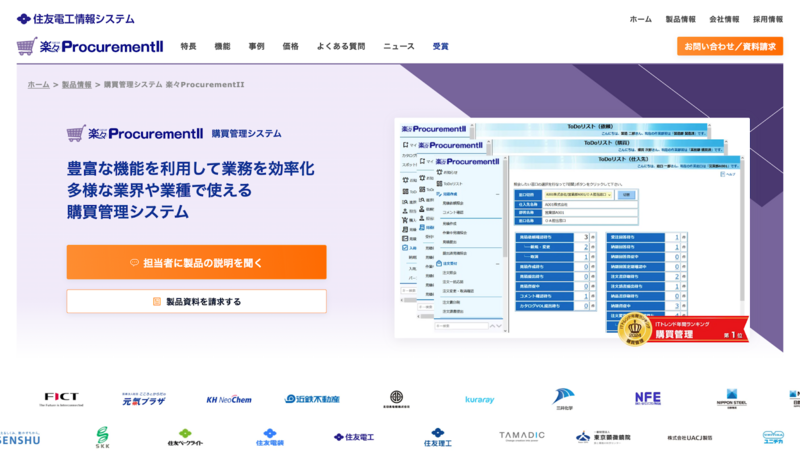Click the 元氣プラザ logo
Screen dimensions: 800x451
(144, 399)
